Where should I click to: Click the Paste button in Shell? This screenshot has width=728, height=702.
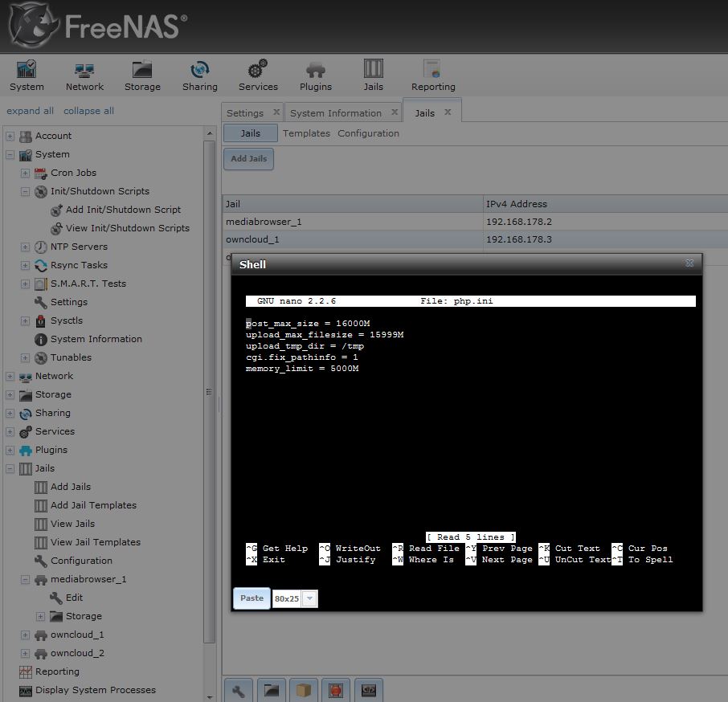pyautogui.click(x=252, y=598)
